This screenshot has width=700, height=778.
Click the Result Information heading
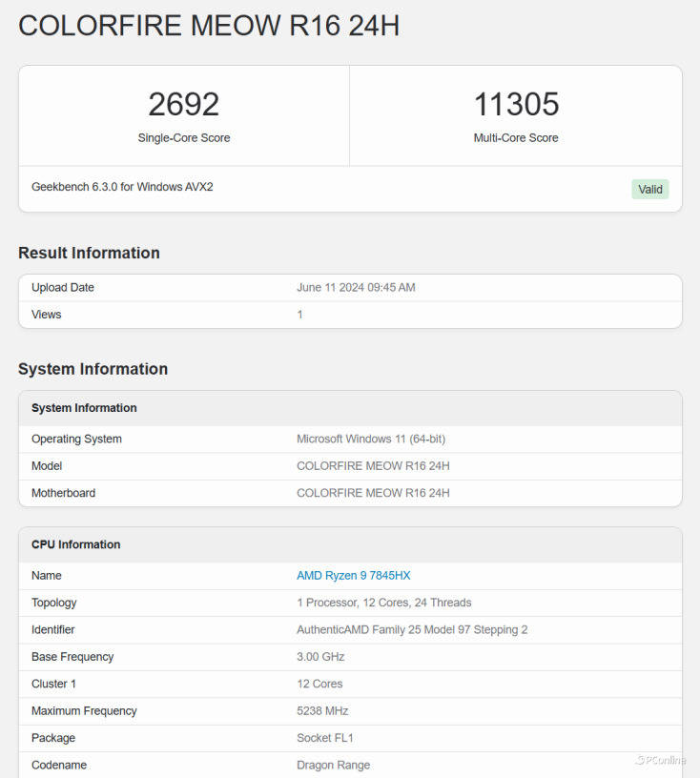point(89,253)
